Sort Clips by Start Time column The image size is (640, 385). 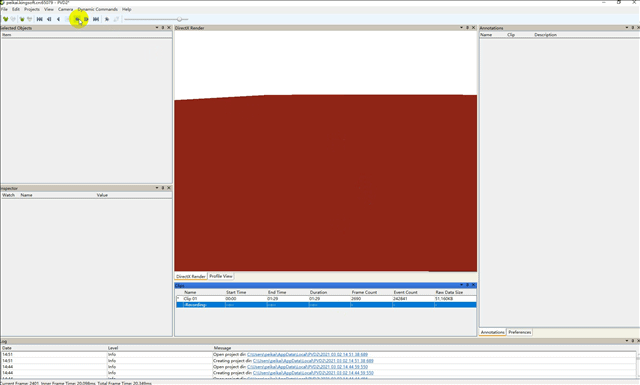click(x=236, y=292)
